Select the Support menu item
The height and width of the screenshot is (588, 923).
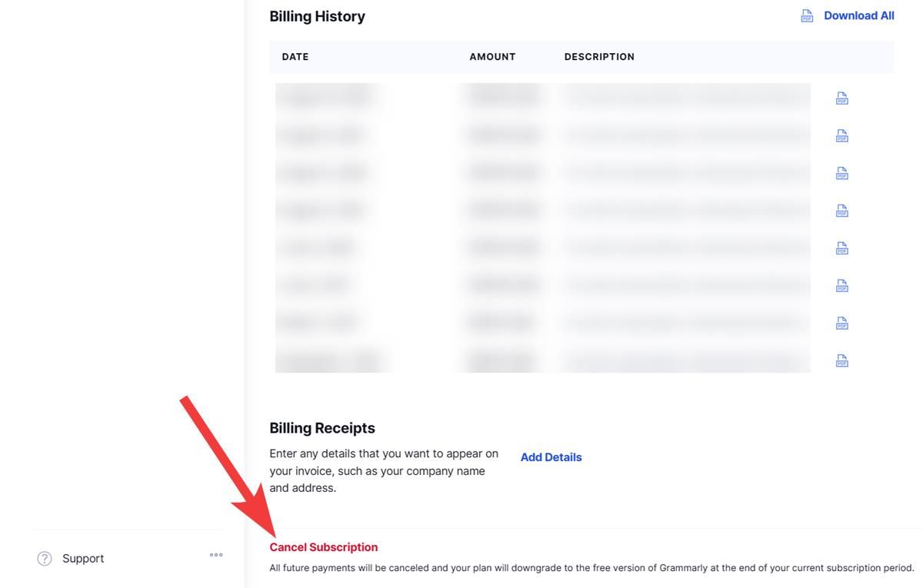pos(82,558)
